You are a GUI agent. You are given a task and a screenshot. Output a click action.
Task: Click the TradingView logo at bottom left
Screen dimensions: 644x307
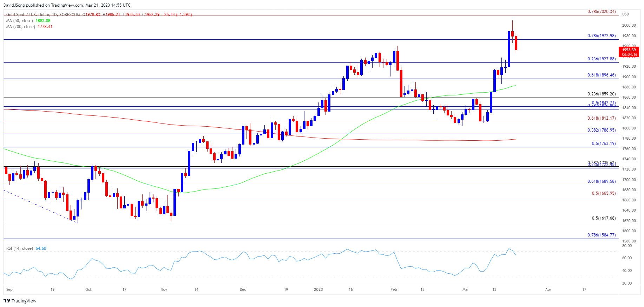pos(20,301)
